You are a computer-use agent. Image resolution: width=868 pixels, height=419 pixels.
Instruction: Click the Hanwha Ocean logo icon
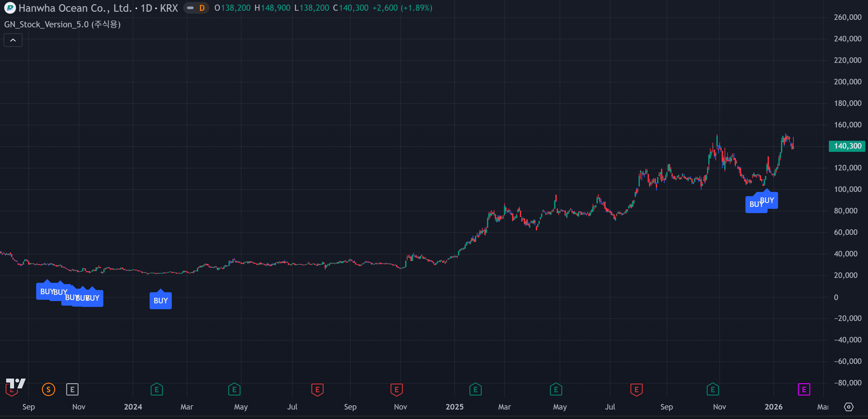(10, 8)
